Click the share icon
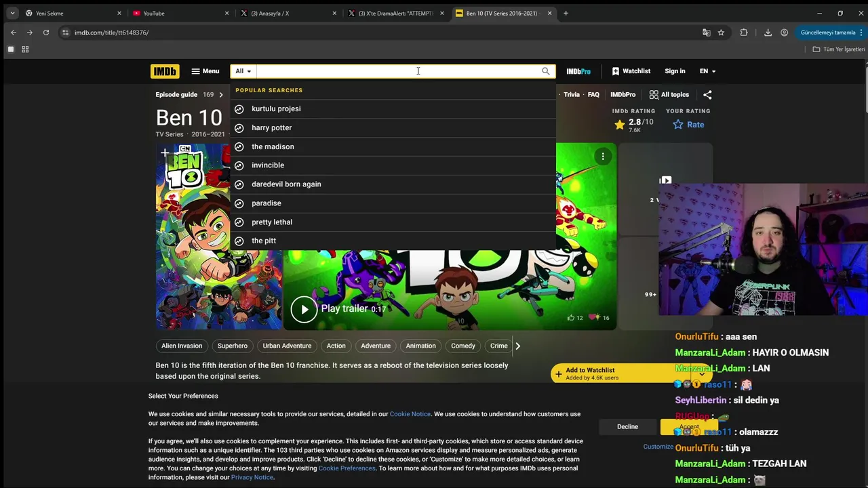This screenshot has height=488, width=868. pyautogui.click(x=707, y=95)
